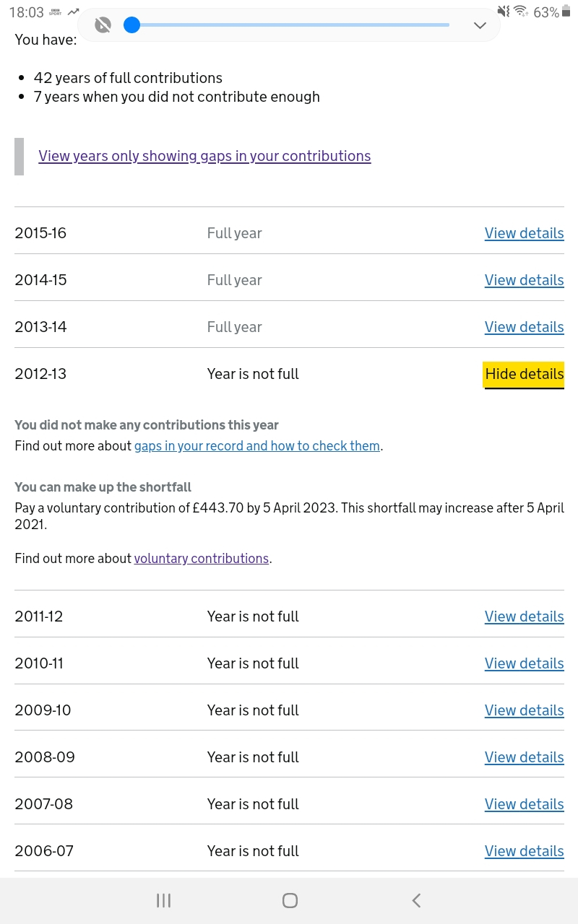This screenshot has height=924, width=578.
Task: View details for the 2006-07 year
Action: coord(524,851)
